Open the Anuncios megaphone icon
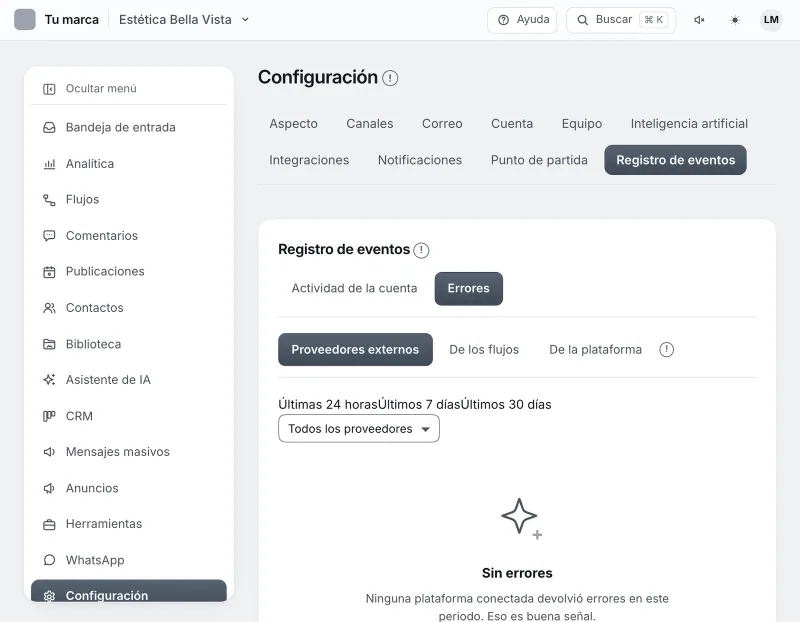The image size is (800, 622). point(49,488)
